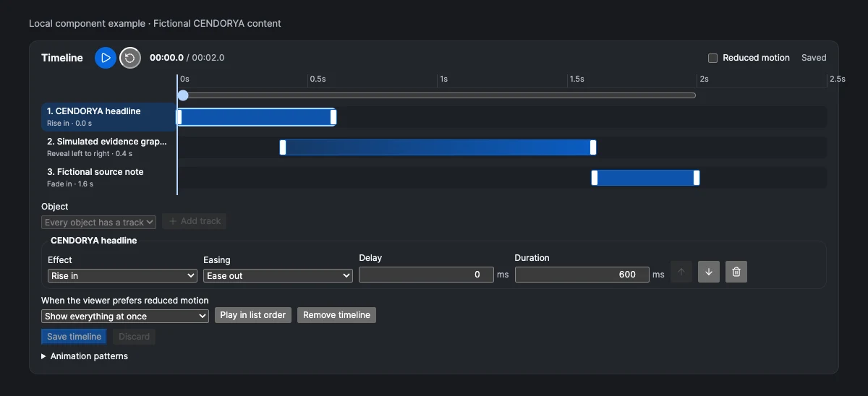Click the 00:00.0 current time readout
This screenshot has width=868, height=396.
(166, 58)
